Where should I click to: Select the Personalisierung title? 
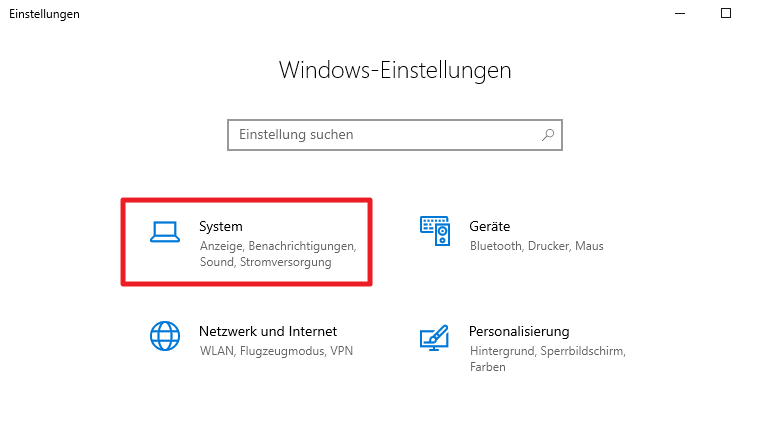tap(519, 332)
